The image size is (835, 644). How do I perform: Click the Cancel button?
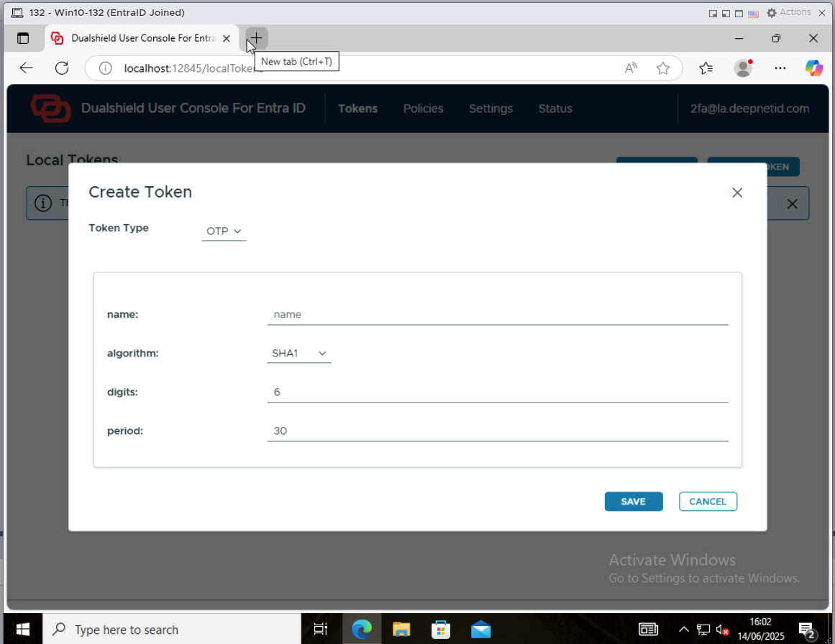pyautogui.click(x=708, y=502)
